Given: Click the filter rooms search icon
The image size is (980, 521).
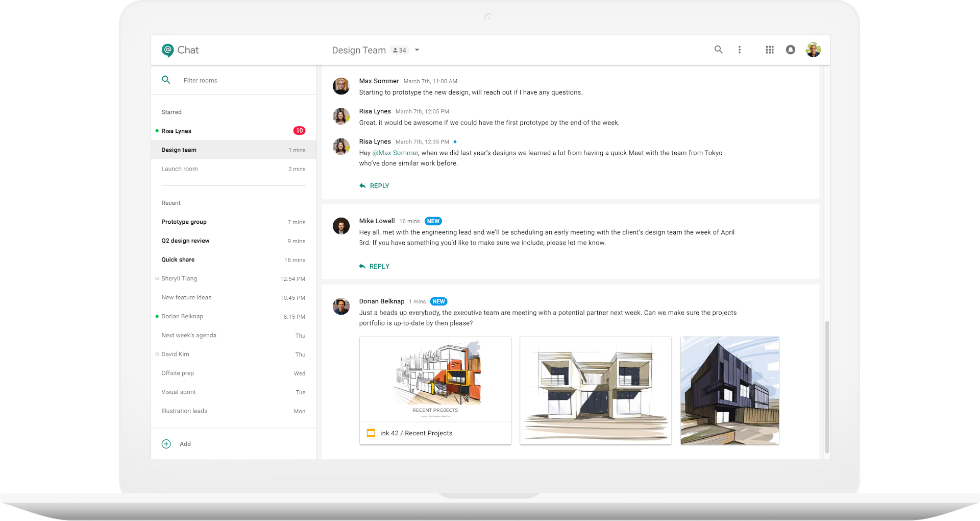Looking at the screenshot, I should 166,80.
